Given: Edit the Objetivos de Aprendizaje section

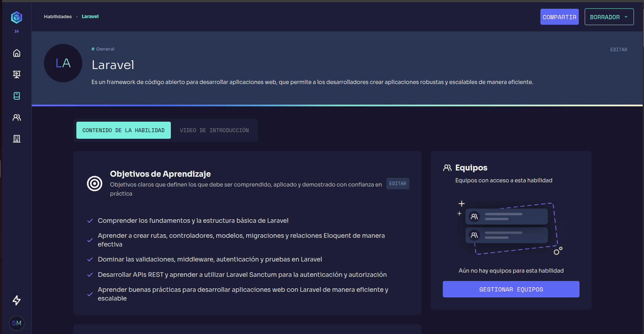Looking at the screenshot, I should tap(397, 183).
